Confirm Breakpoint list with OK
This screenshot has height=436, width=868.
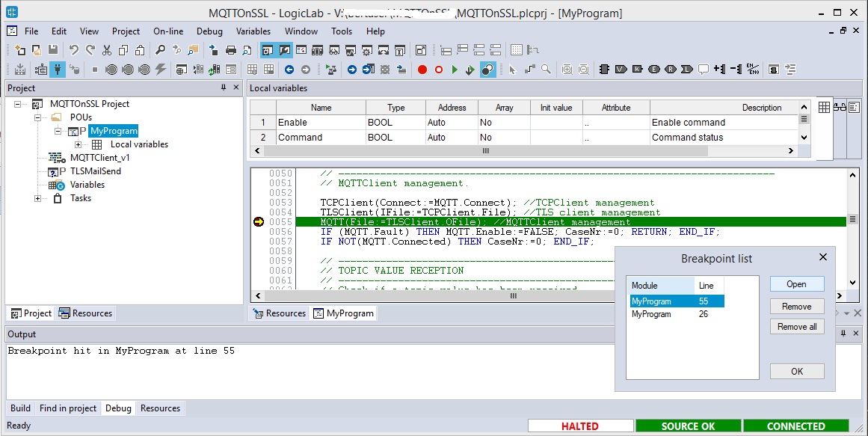pos(796,371)
